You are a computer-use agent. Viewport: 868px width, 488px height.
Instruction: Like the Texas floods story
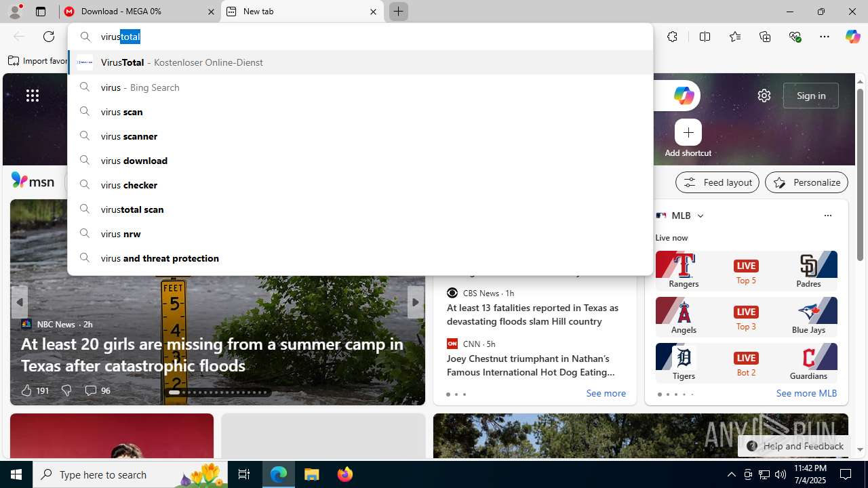click(x=35, y=390)
